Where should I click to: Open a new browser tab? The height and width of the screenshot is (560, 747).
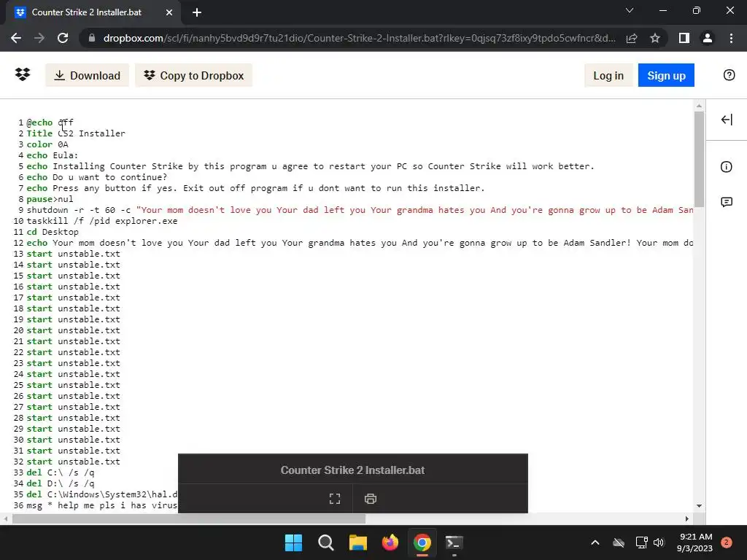click(197, 12)
